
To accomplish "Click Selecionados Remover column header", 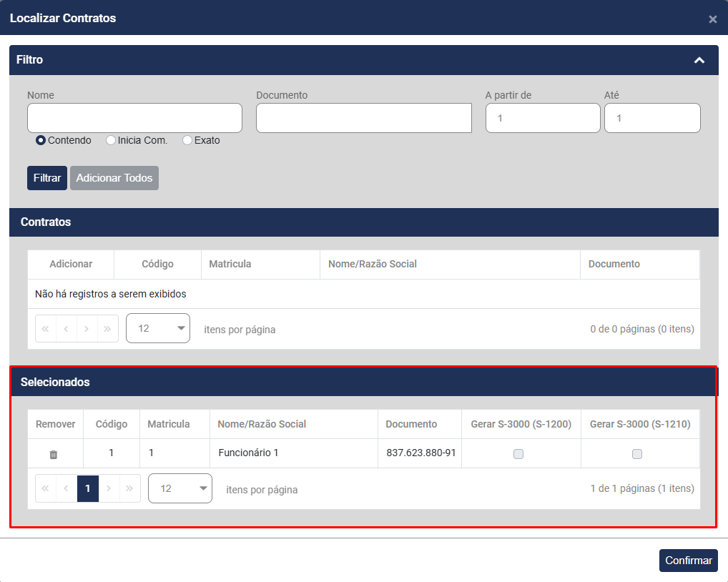I will tap(55, 424).
